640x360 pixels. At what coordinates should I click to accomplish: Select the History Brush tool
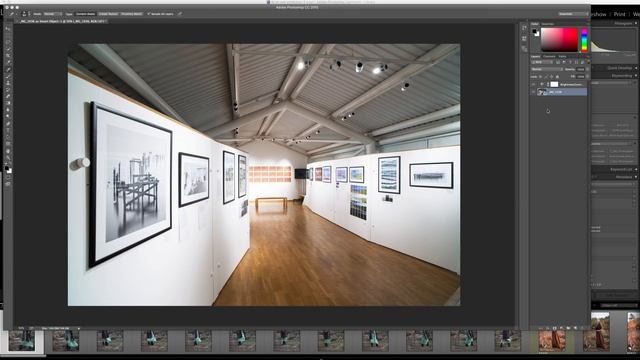pyautogui.click(x=8, y=90)
